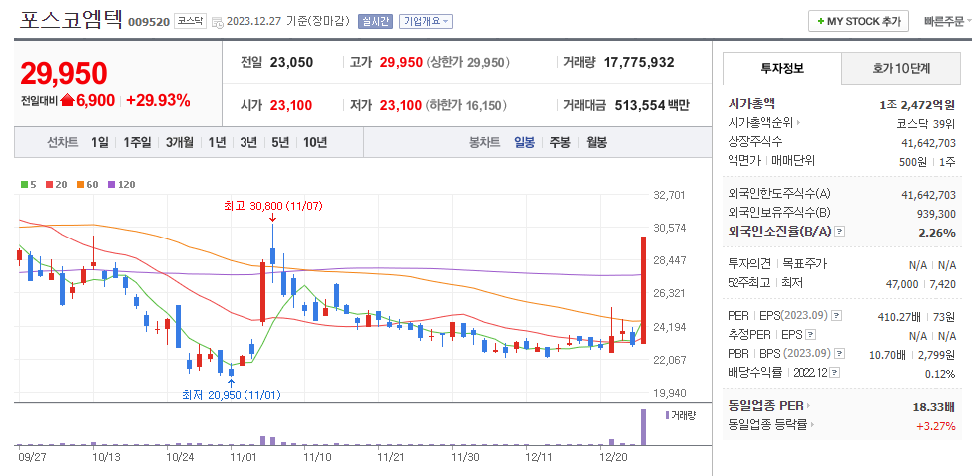This screenshot has width=980, height=476.
Task: Click the 거래대금 513,554 value
Action: click(x=640, y=105)
